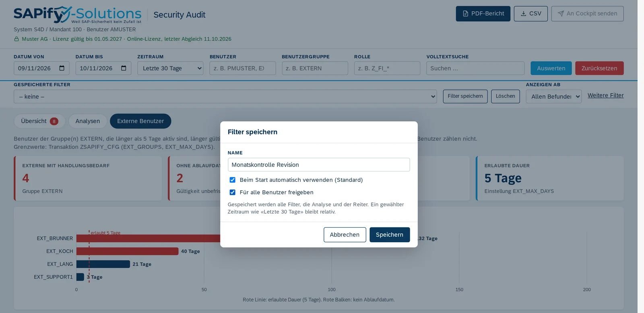Toggle Beim Start automatisch verwenden checkbox
The image size is (644, 313).
[232, 180]
